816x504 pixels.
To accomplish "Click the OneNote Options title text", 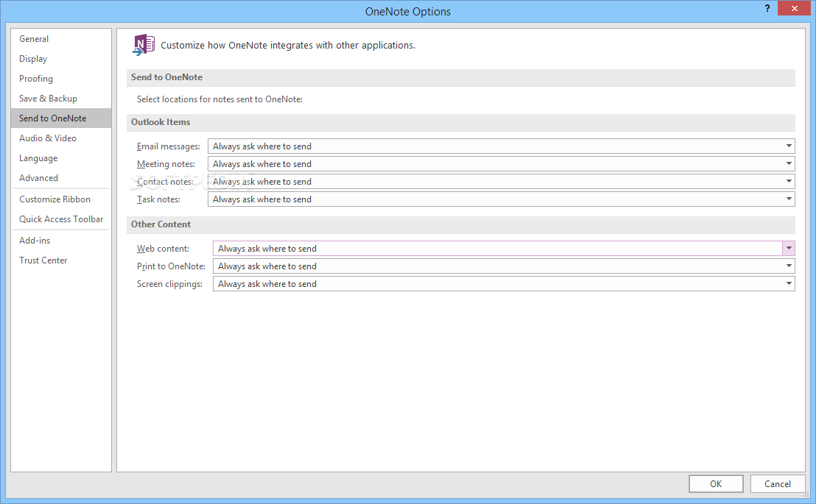I will (x=408, y=12).
